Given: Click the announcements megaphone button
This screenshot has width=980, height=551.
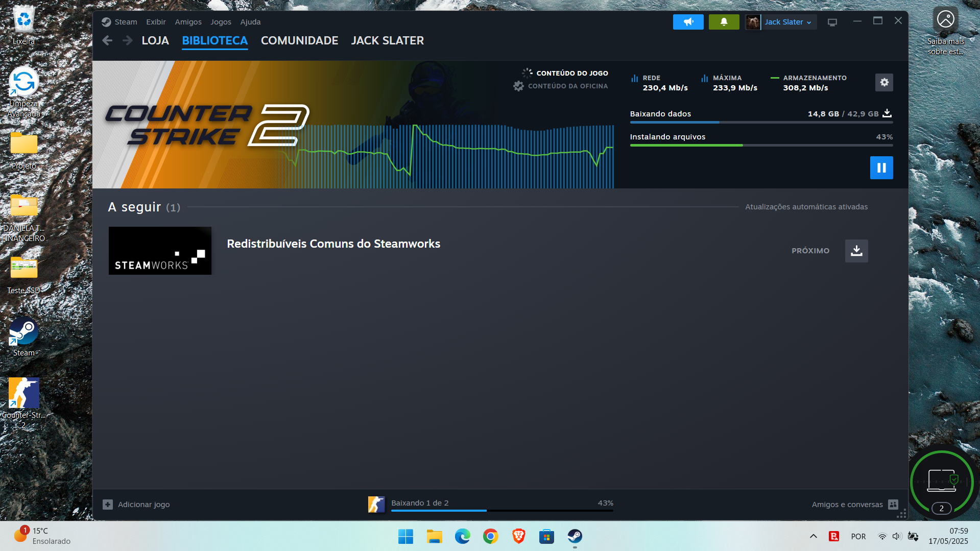Looking at the screenshot, I should [688, 22].
